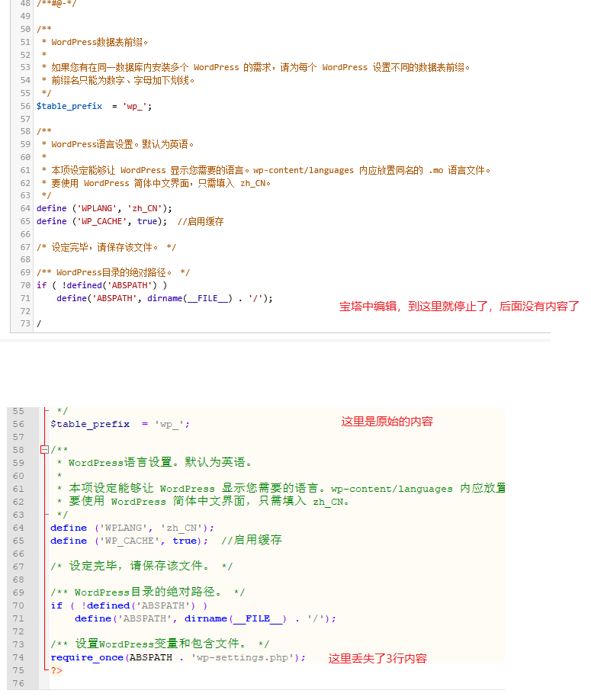Click line number 50 in top editor gutter
This screenshot has height=700, width=591.
tap(25, 30)
